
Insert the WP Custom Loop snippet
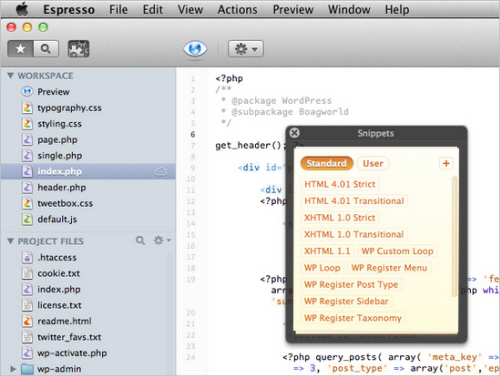click(397, 251)
